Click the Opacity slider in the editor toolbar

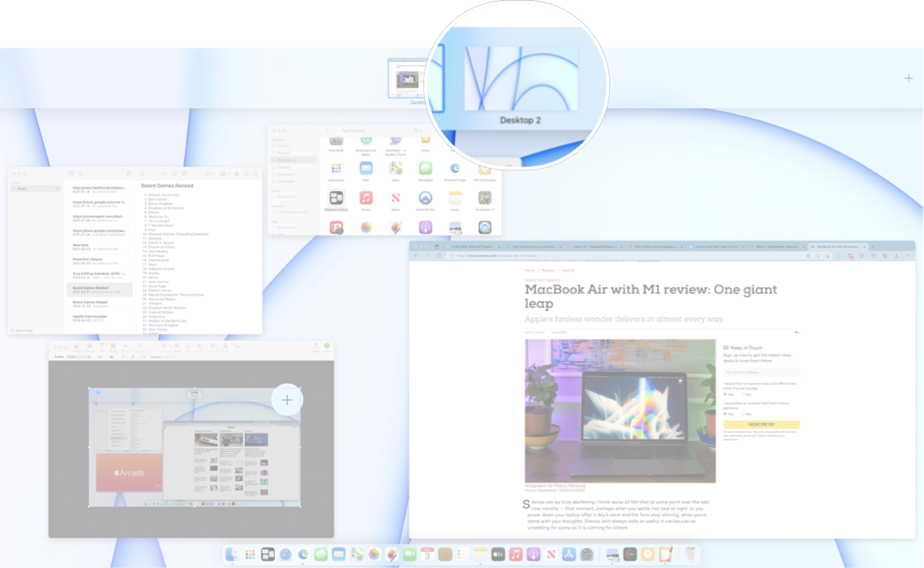coord(169,357)
